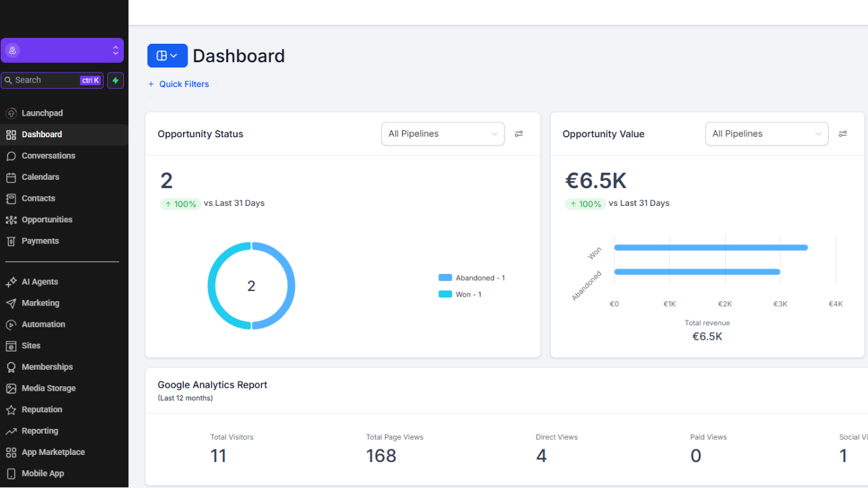Viewport: 868px width, 488px height.
Task: Go to Conversations in the sidebar
Action: 48,155
